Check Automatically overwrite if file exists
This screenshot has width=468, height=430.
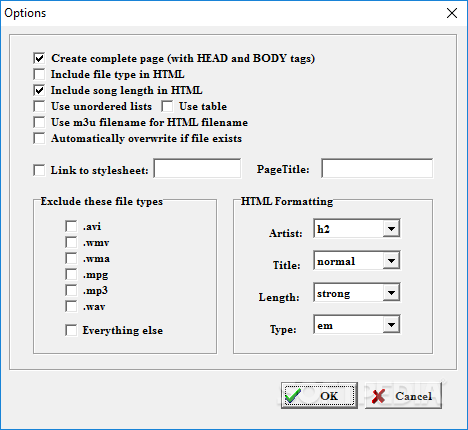(39, 138)
